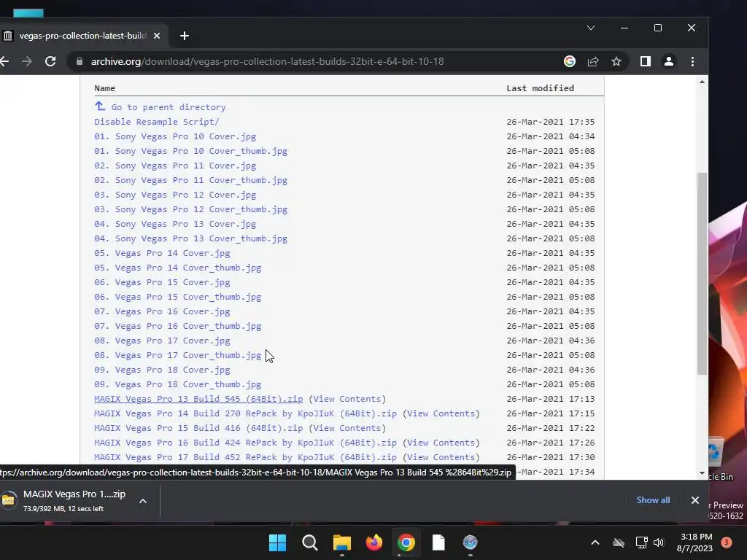The image size is (747, 560).
Task: Open 04. Sony Vegas Pro 13 Cover_thumb.jpg
Action: click(x=190, y=238)
